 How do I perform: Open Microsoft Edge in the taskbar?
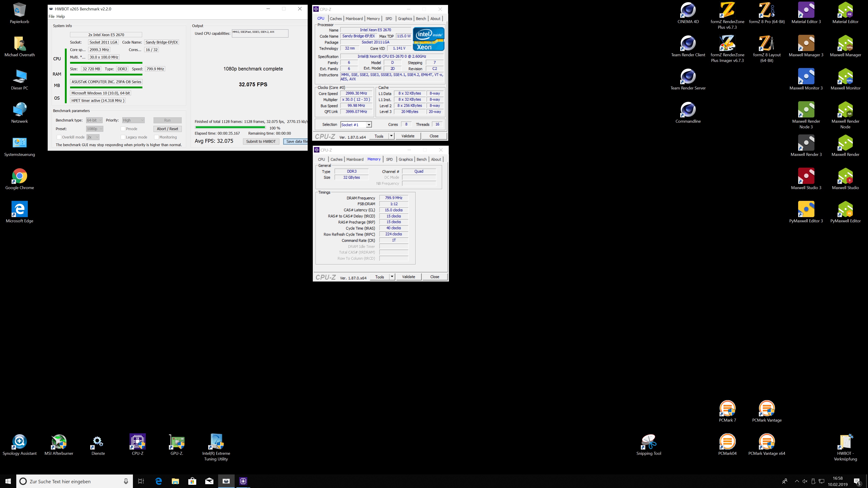pyautogui.click(x=158, y=481)
